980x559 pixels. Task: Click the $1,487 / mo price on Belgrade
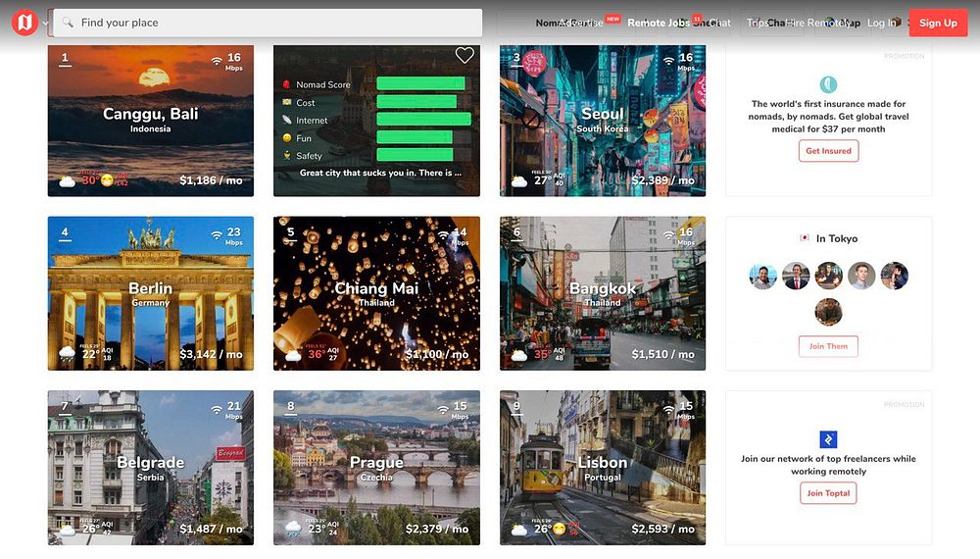tap(211, 529)
